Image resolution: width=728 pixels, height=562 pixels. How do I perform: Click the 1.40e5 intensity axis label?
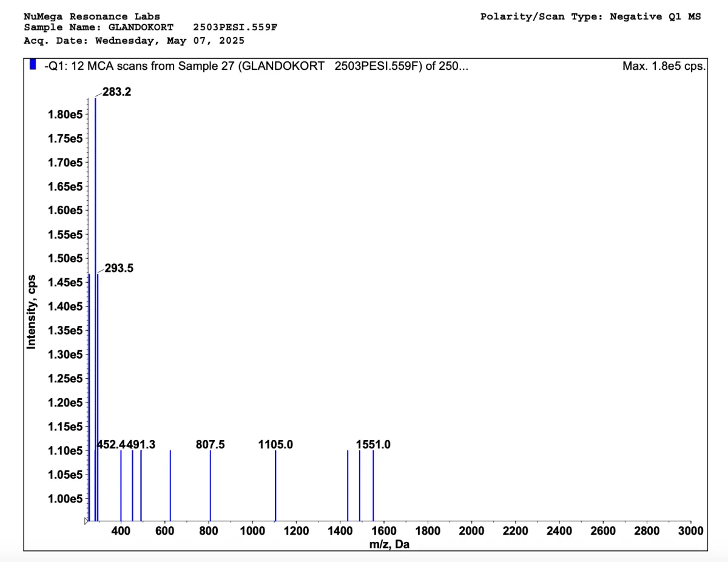66,306
